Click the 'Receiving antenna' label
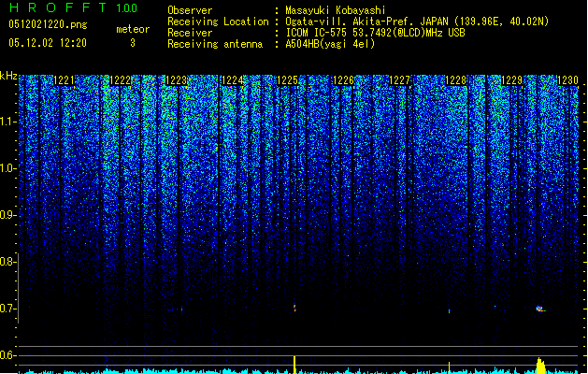The image size is (588, 374). (x=215, y=44)
